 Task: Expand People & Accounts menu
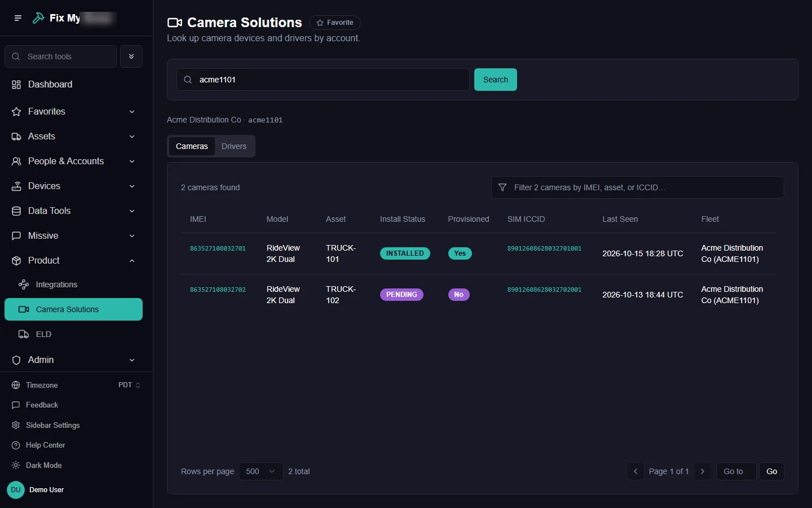(x=73, y=161)
